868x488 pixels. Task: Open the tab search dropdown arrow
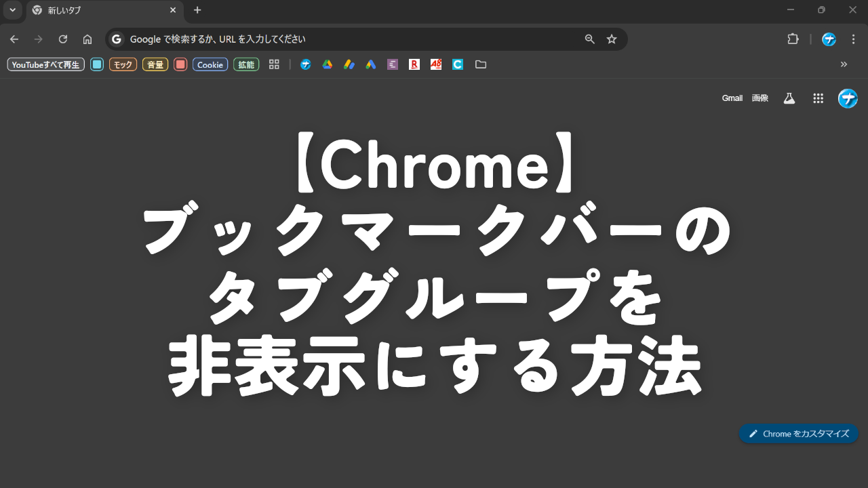pos(12,10)
